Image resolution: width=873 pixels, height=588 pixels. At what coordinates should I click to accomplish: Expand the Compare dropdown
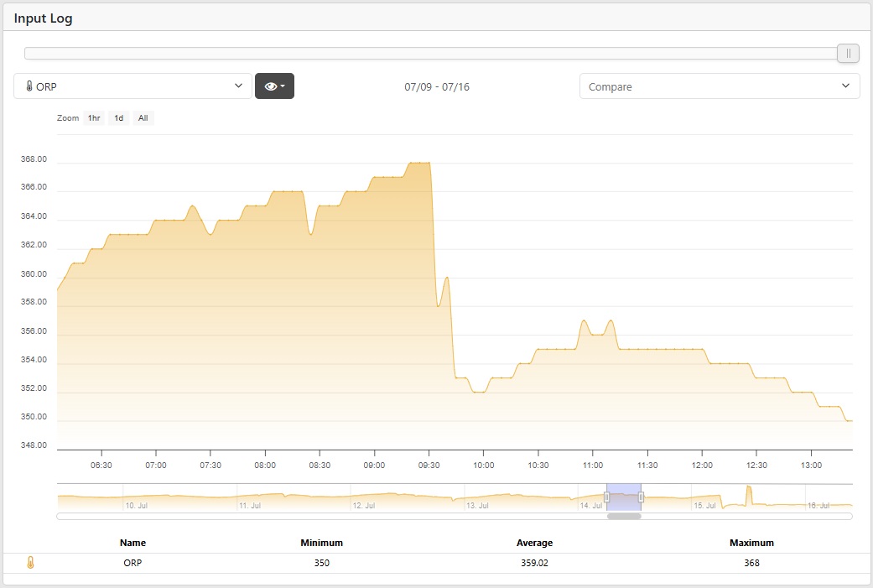pos(719,86)
